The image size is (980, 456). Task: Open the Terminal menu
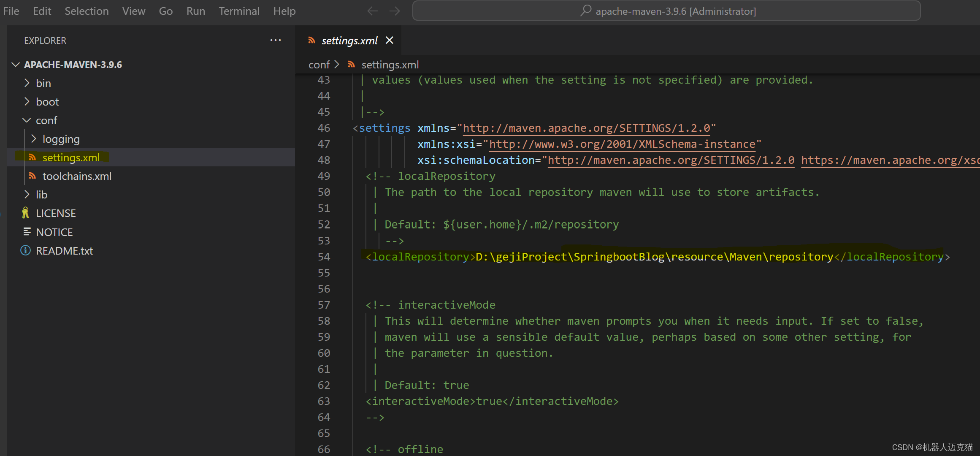[x=239, y=11]
